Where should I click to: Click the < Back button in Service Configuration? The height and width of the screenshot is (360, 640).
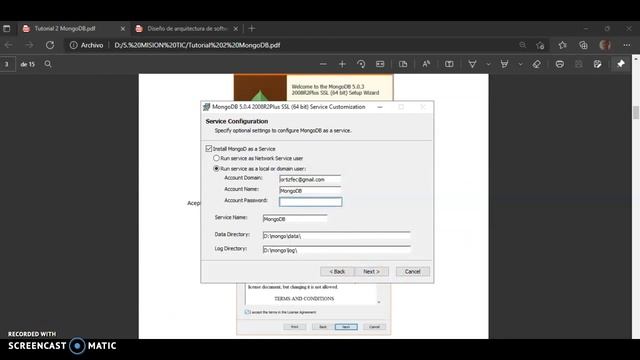click(x=337, y=271)
